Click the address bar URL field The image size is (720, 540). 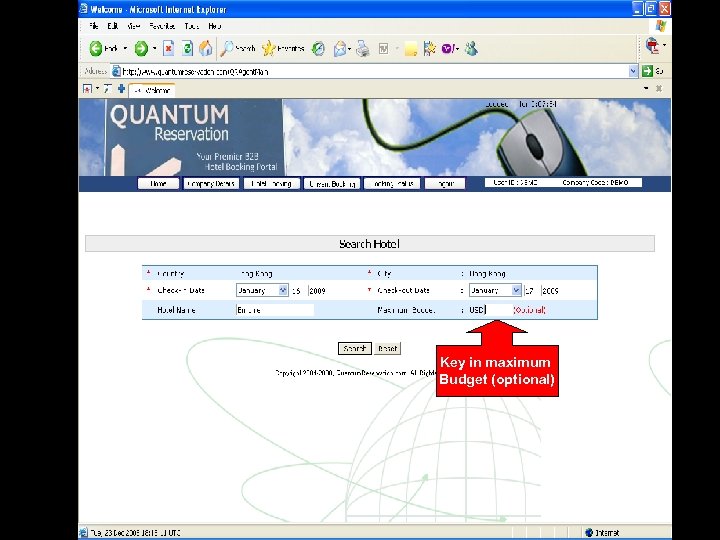(374, 71)
